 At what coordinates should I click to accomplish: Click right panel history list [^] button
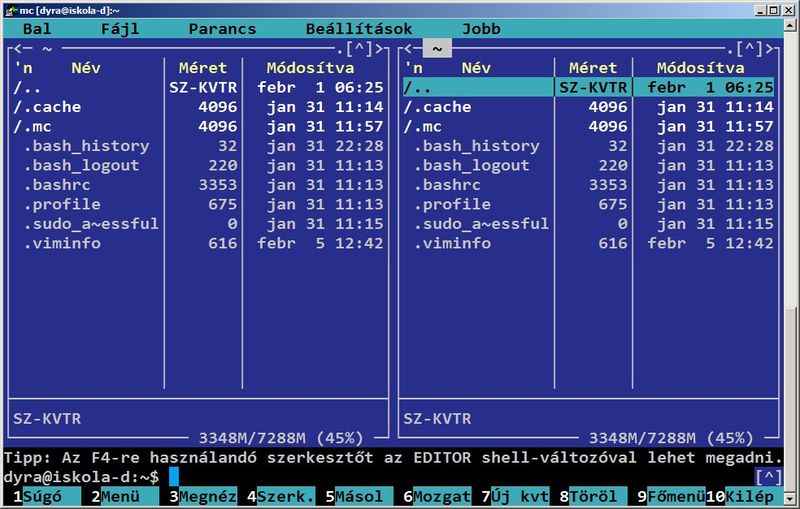pyautogui.click(x=750, y=48)
